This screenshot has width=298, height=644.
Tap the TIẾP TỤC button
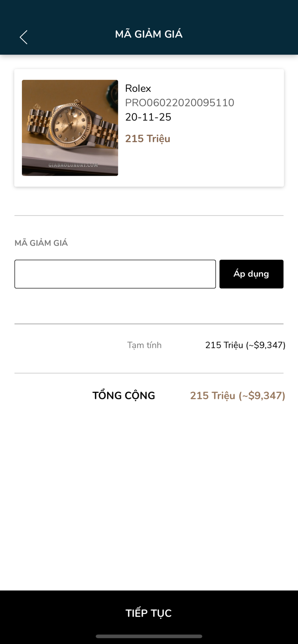149,613
